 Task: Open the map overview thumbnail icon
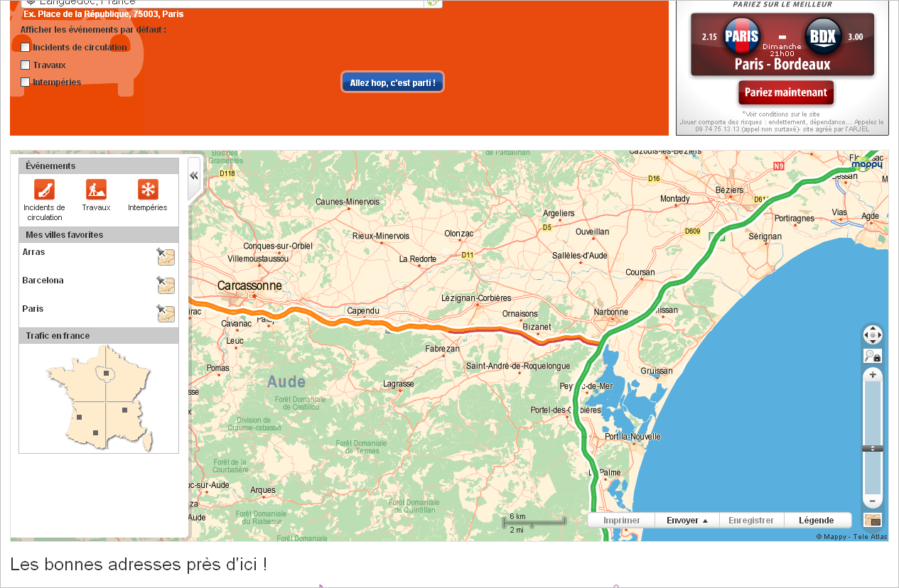(872, 520)
